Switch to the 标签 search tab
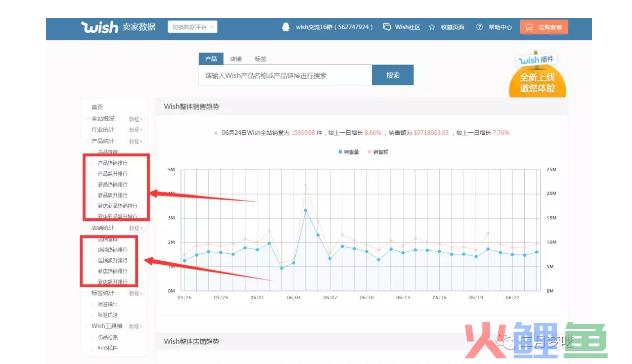 [x=260, y=59]
